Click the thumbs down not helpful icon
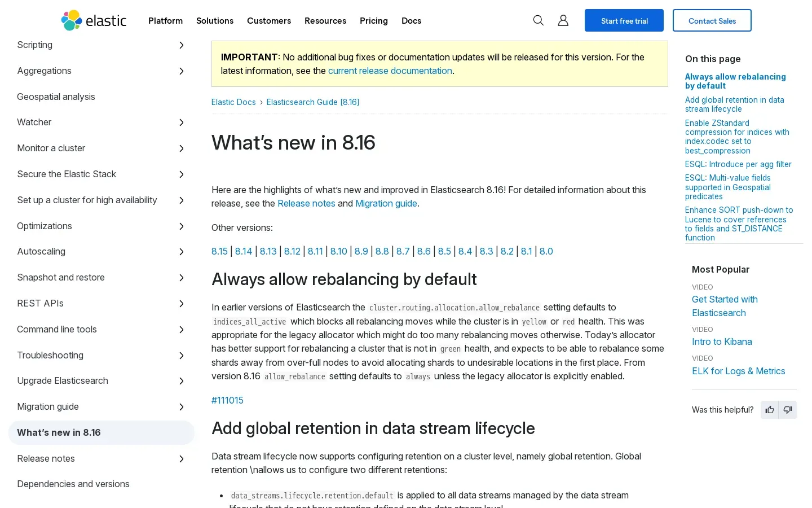812x508 pixels. pyautogui.click(x=788, y=410)
